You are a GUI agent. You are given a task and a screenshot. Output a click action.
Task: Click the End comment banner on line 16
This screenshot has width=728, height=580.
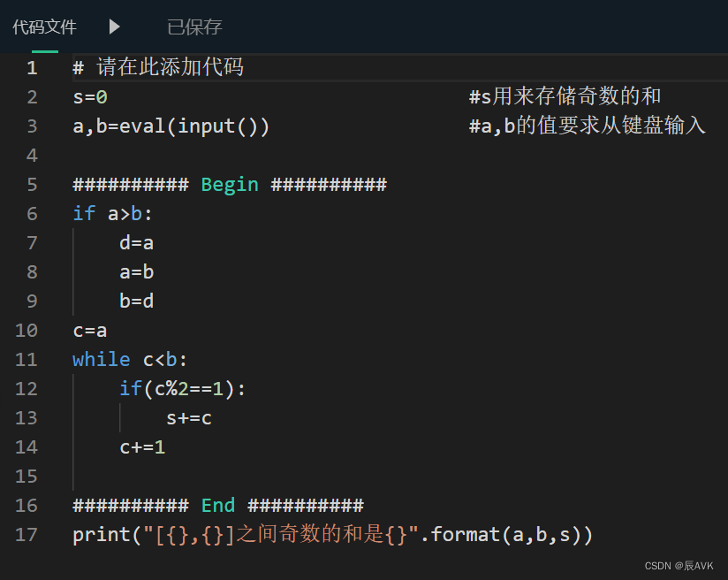click(x=217, y=505)
